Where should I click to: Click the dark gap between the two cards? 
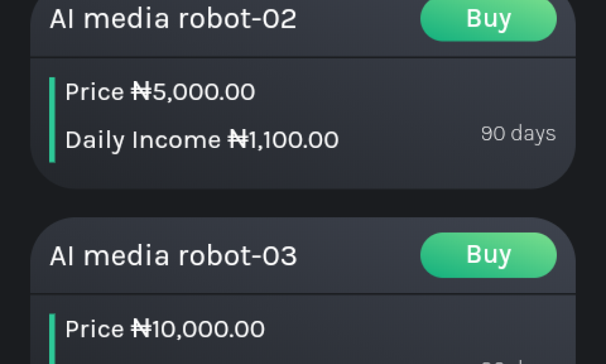[x=302, y=203]
